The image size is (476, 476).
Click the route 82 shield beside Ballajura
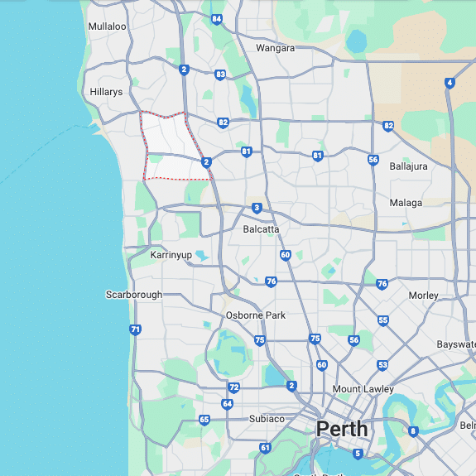[388, 126]
